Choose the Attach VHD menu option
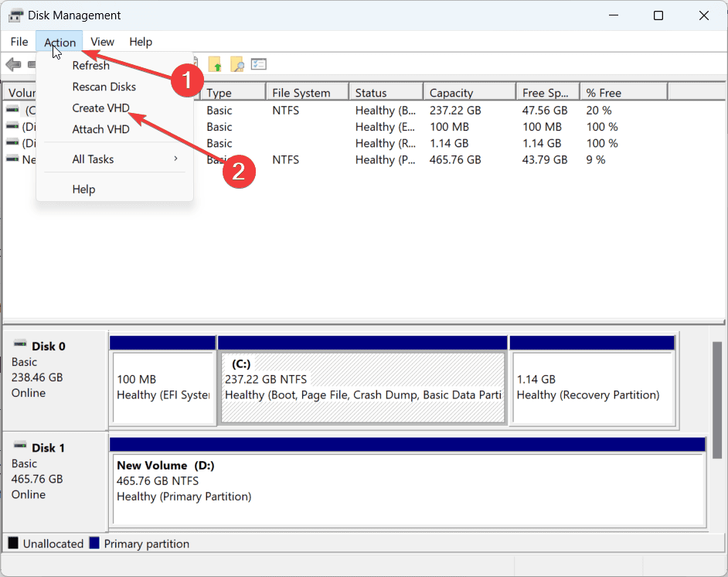Viewport: 728px width, 577px height. point(100,128)
